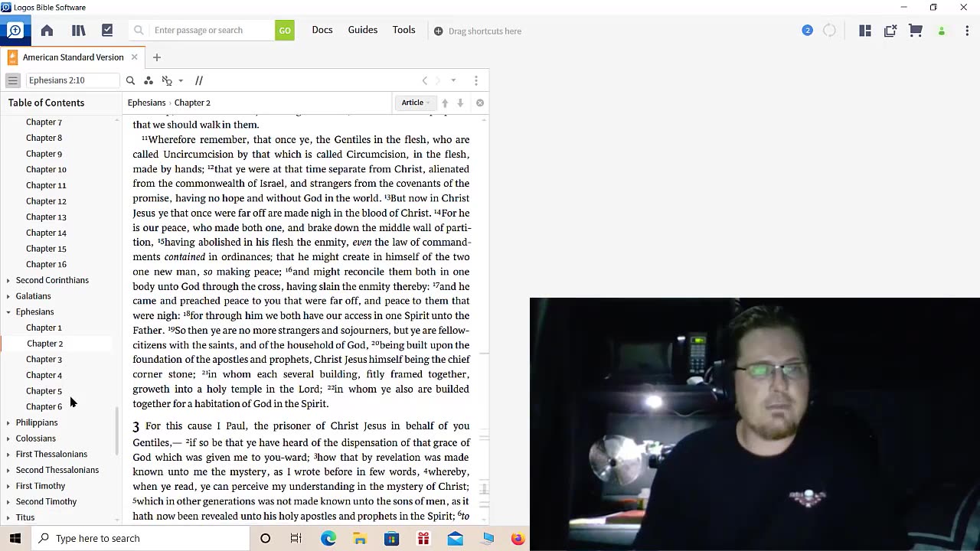Select Ephesians Chapter 1
This screenshot has width=980, height=551.
point(44,328)
